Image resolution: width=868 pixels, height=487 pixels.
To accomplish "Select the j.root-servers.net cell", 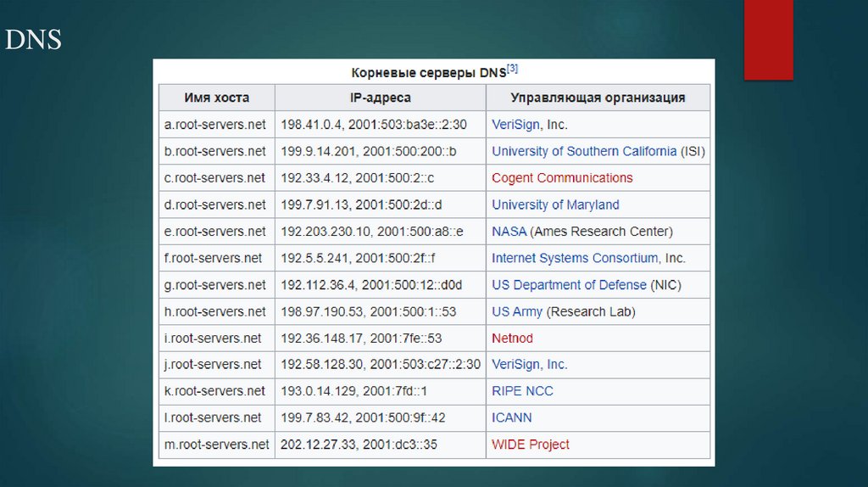I will pyautogui.click(x=216, y=365).
